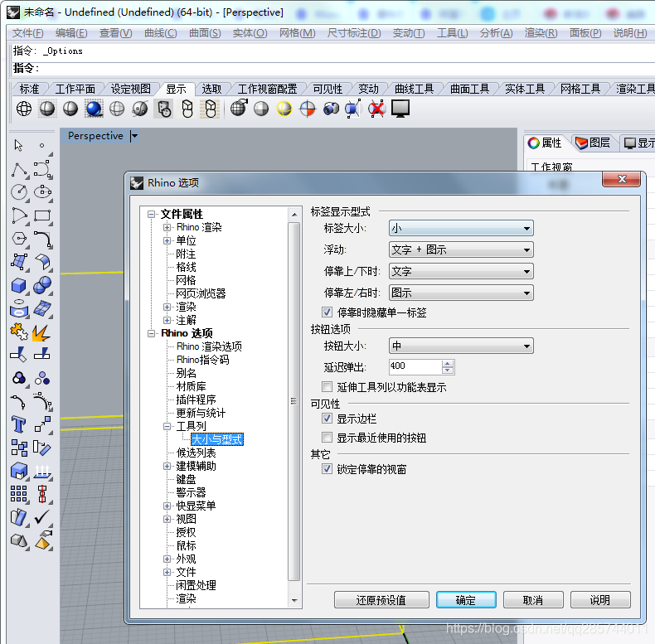Select the 别名 tree item
655x644 pixels.
tap(186, 373)
